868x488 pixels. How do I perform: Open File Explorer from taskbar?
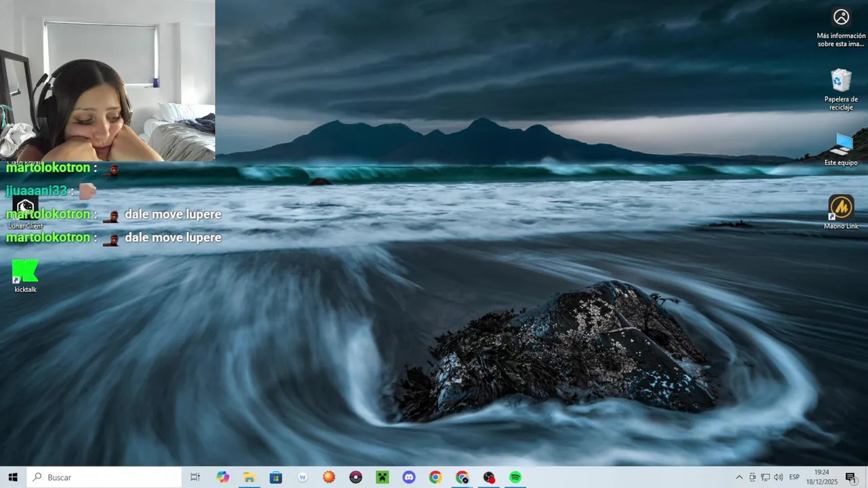(x=250, y=477)
